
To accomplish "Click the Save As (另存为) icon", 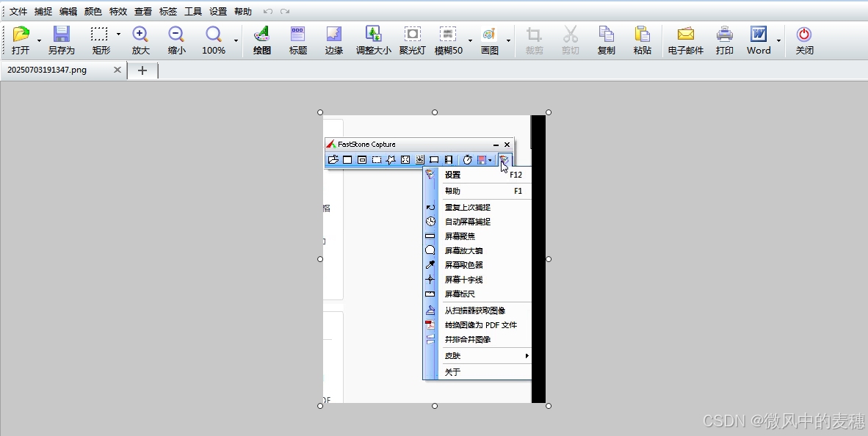I will point(61,40).
